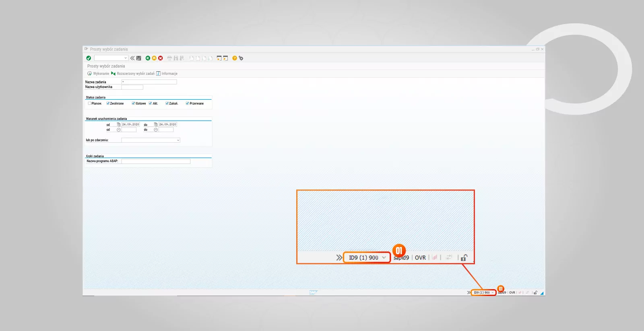
Task: Click the Informacje button
Action: click(167, 74)
